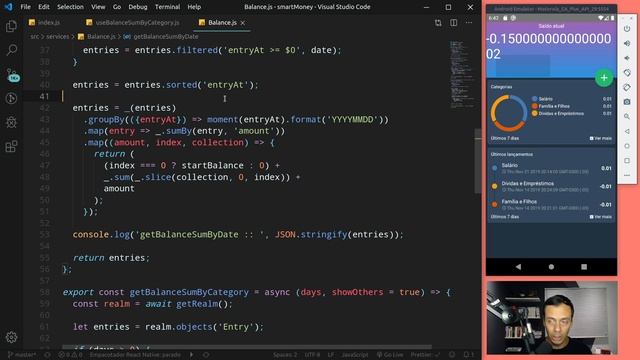Tap Android back button in navigation bar
The height and width of the screenshot is (360, 640).
point(518,267)
